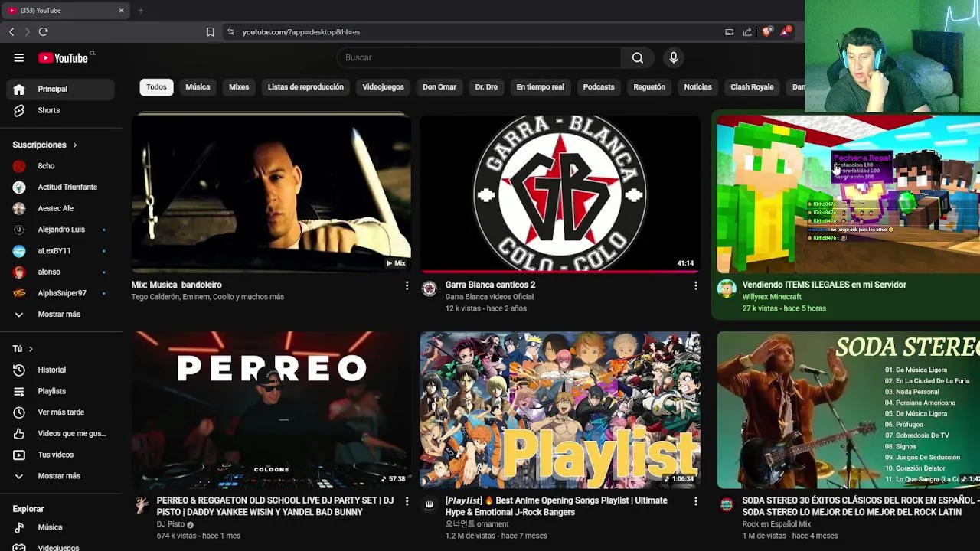Open Aestec Ale subscription
The image size is (980, 551).
pos(61,208)
